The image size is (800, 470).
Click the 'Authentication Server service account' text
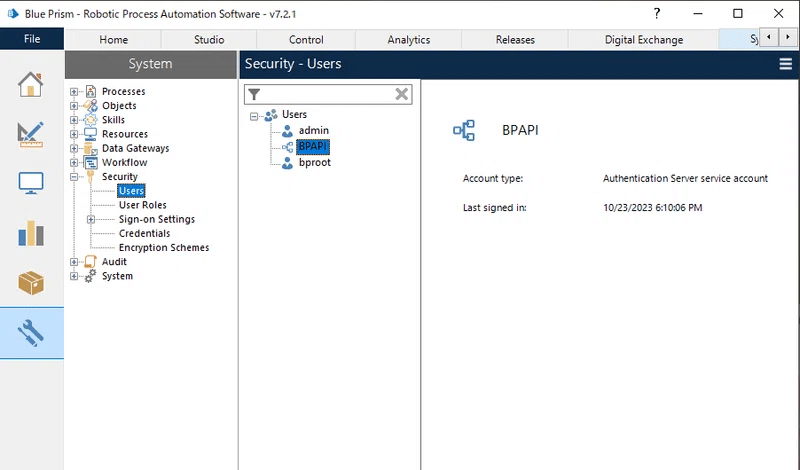685,179
